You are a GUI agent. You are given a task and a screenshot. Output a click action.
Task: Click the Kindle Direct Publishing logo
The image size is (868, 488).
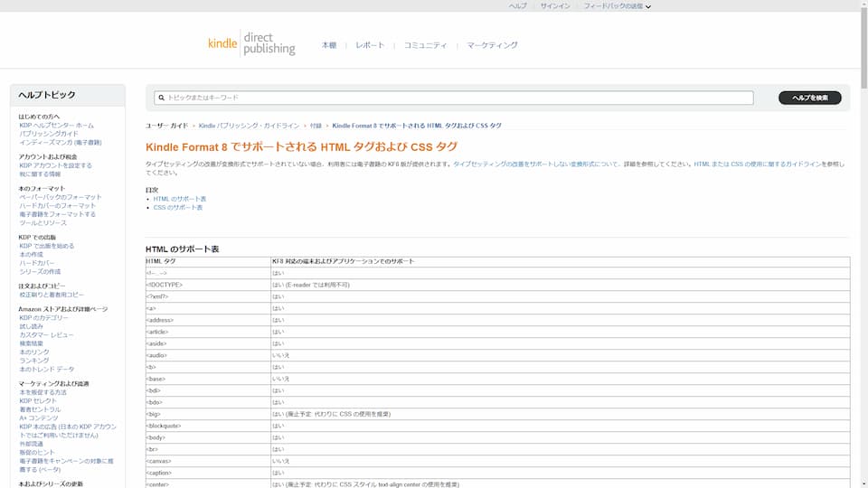251,43
